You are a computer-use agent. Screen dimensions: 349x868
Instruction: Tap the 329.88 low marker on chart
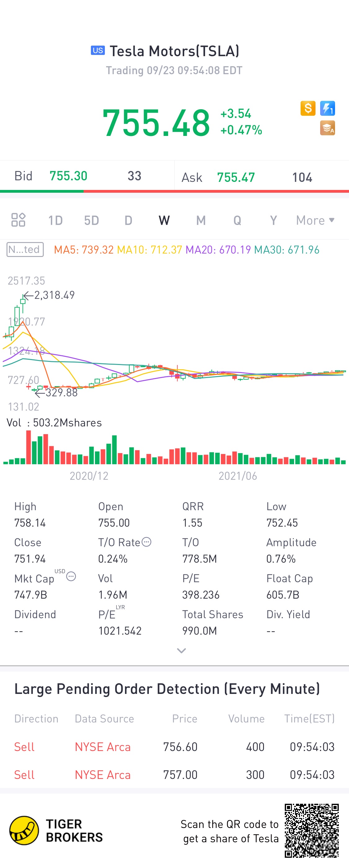(x=56, y=393)
